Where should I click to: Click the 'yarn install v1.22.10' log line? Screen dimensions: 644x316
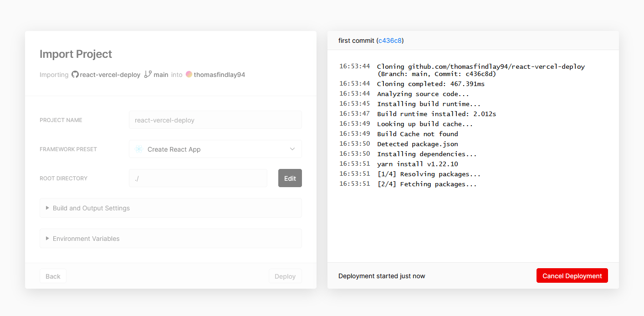418,164
